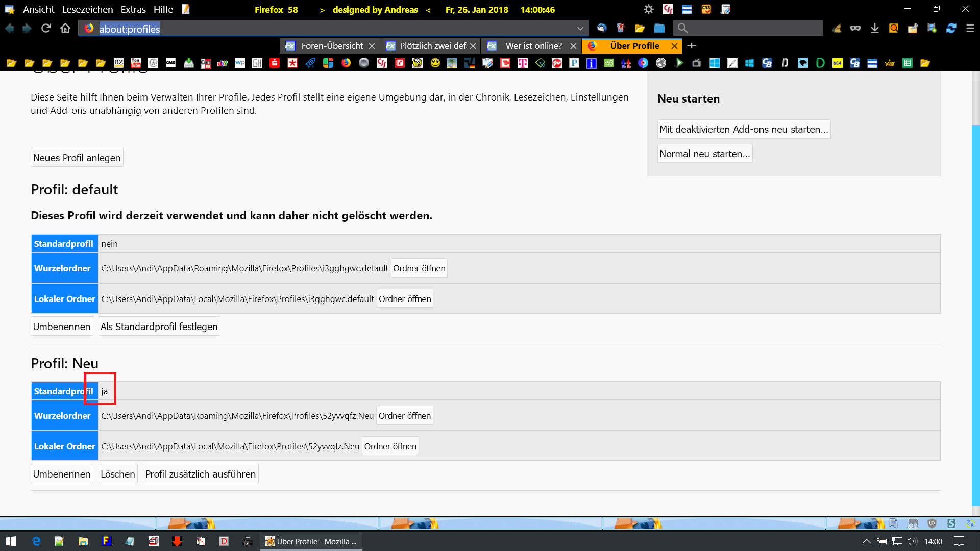Reload the current page
This screenshot has width=980, height=551.
click(46, 28)
